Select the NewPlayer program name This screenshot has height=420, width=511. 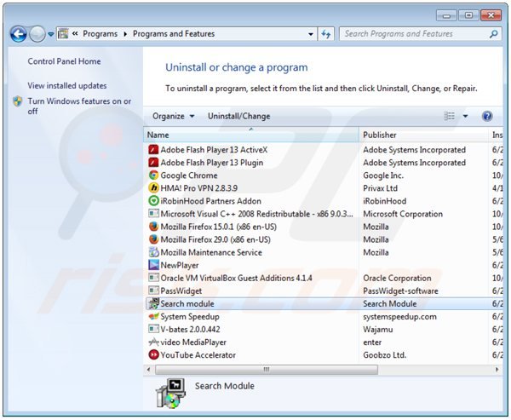(x=180, y=266)
